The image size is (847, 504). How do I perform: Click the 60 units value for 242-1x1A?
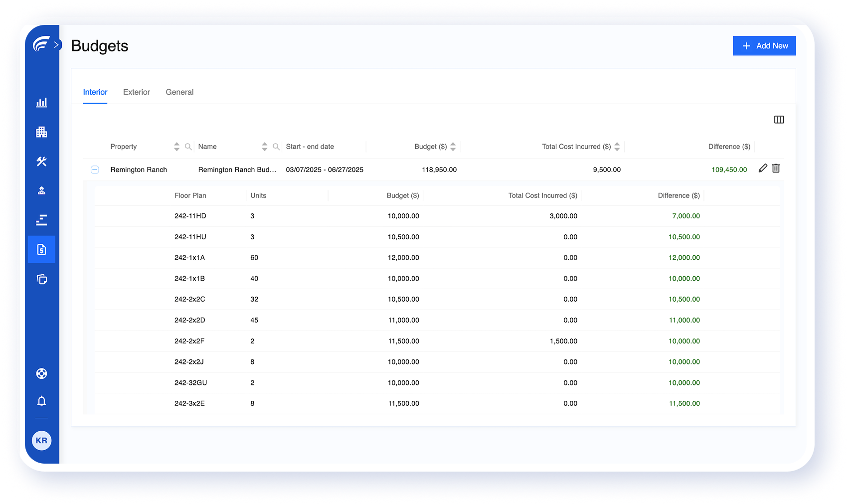[254, 258]
